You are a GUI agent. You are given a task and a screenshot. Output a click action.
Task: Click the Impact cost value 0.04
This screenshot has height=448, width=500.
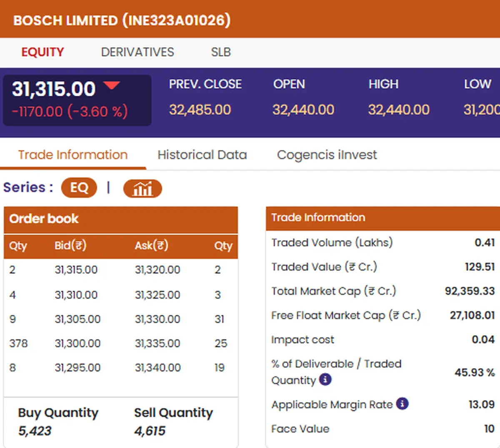coord(483,339)
